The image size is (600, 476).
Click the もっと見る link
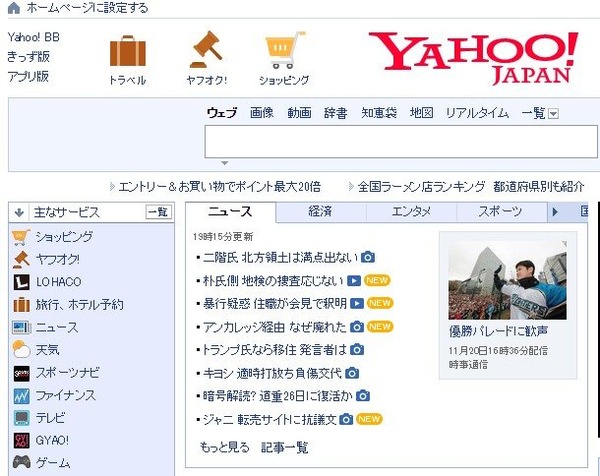225,447
